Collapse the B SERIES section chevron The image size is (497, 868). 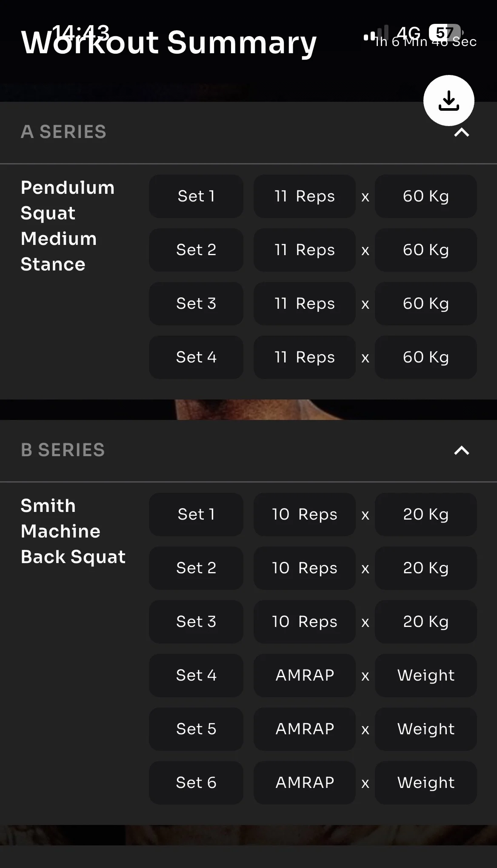point(462,450)
